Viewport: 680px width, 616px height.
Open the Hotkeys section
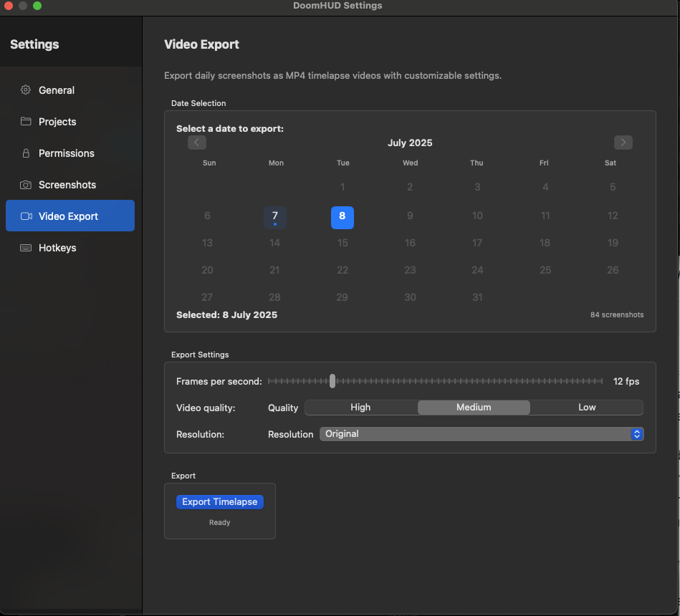70,248
